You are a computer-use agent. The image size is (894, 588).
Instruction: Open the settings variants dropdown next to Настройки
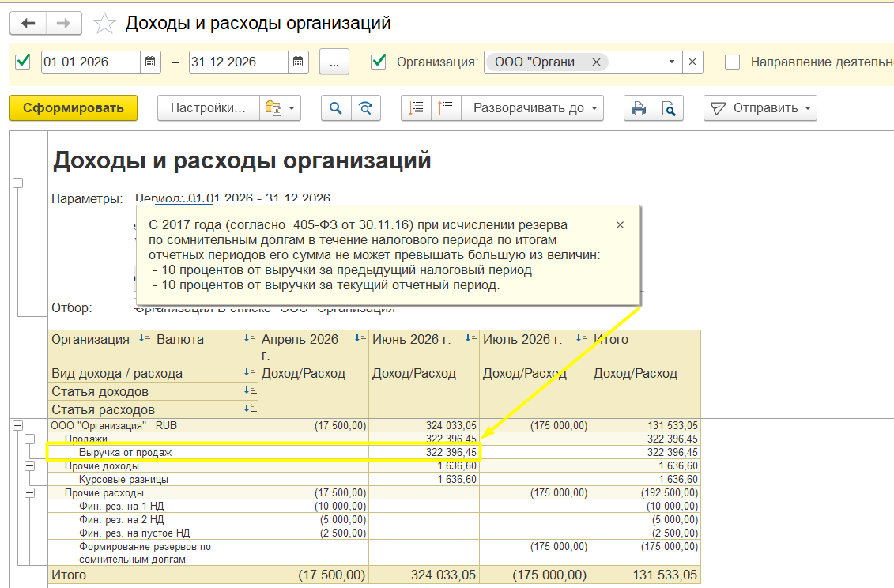280,107
